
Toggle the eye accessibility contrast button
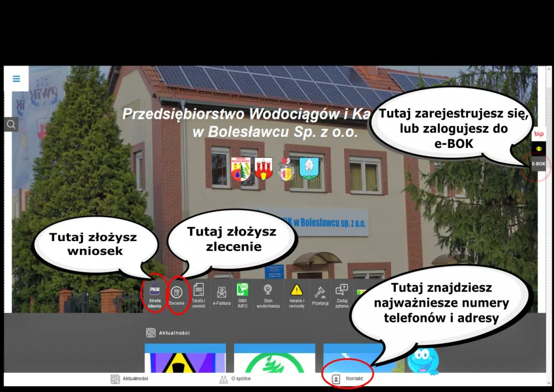point(539,149)
